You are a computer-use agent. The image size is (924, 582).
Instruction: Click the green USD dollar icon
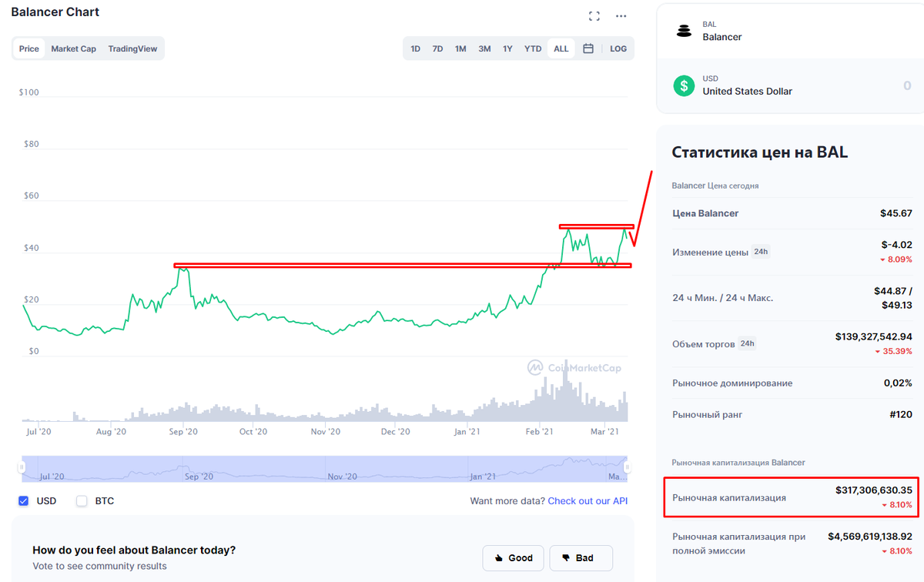coord(684,85)
